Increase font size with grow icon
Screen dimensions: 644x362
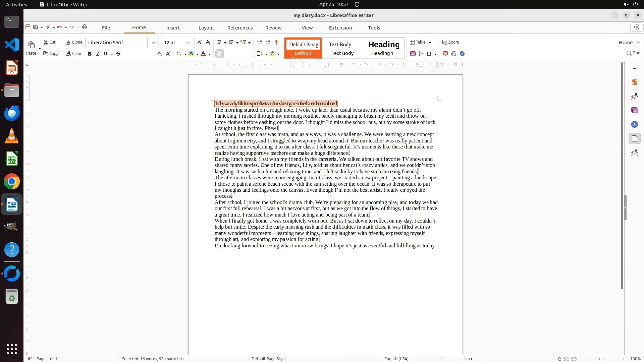click(200, 42)
